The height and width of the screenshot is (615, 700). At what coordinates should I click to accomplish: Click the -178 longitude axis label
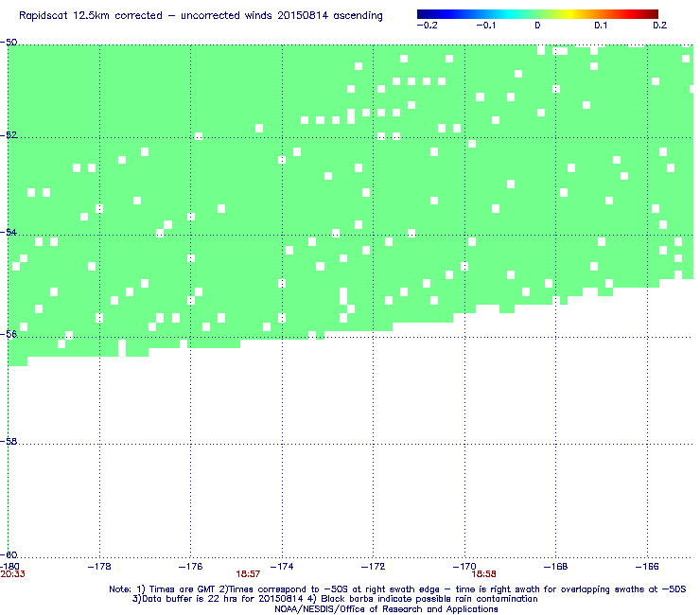pyautogui.click(x=99, y=567)
